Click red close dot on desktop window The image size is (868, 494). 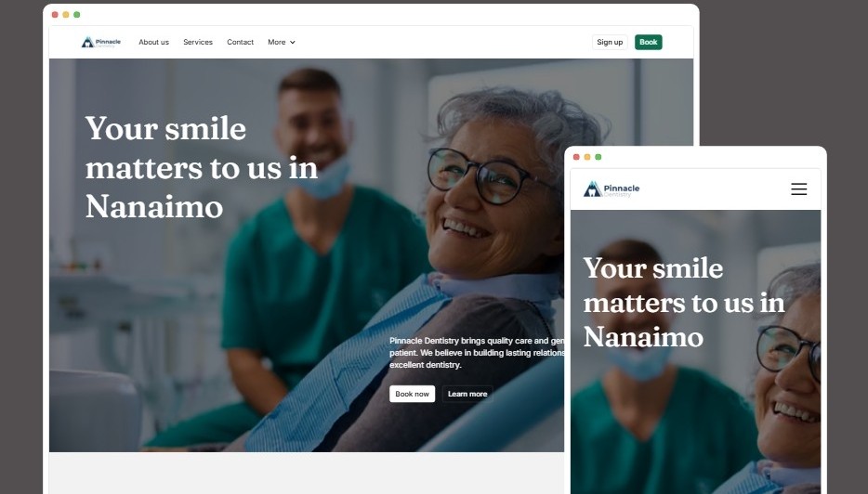[x=55, y=14]
